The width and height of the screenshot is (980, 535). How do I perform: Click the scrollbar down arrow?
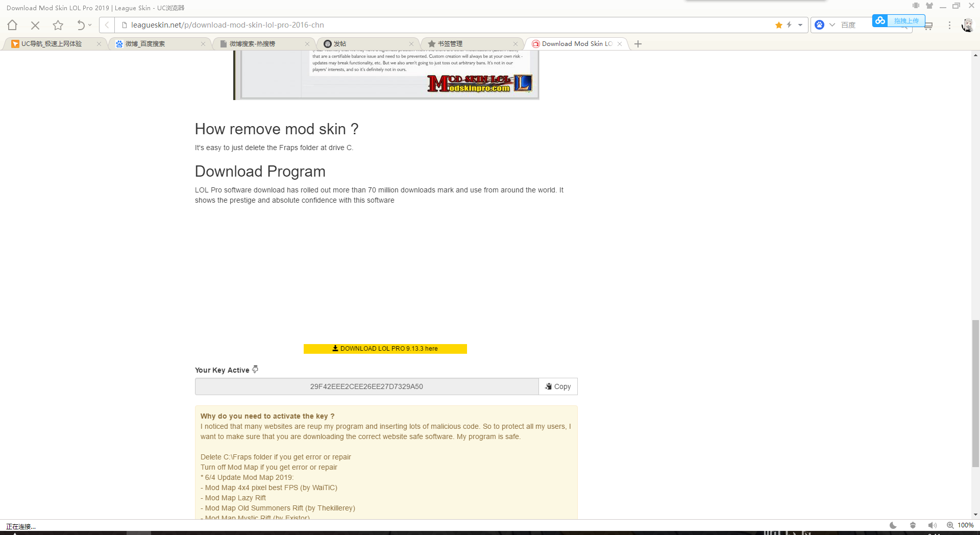coord(975,515)
